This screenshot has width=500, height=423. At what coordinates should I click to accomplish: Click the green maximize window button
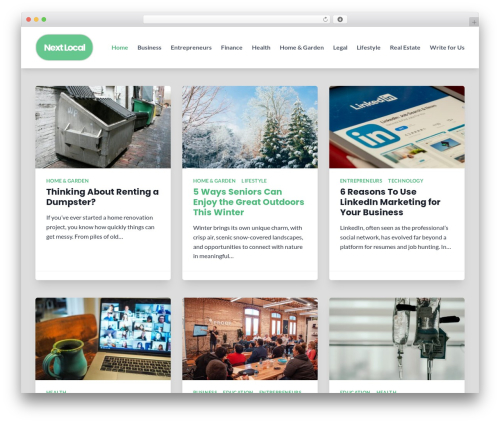pos(44,19)
